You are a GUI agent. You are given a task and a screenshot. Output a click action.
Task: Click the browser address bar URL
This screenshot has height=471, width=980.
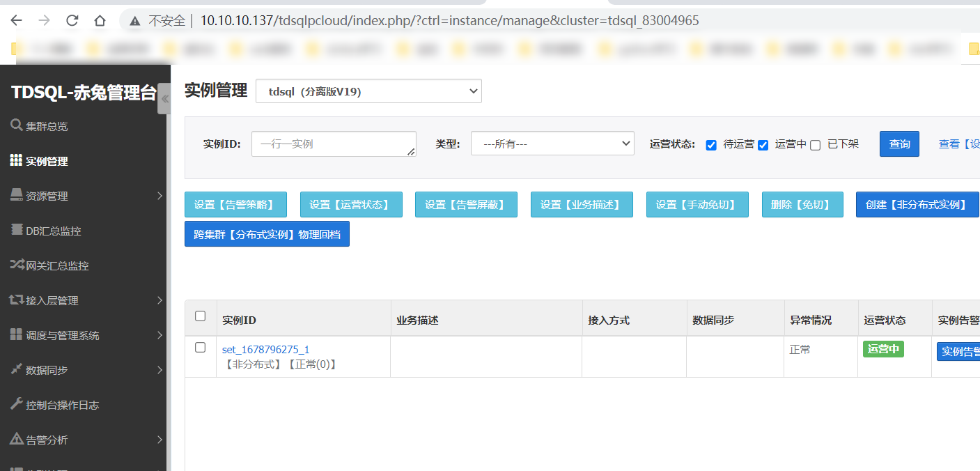point(449,21)
